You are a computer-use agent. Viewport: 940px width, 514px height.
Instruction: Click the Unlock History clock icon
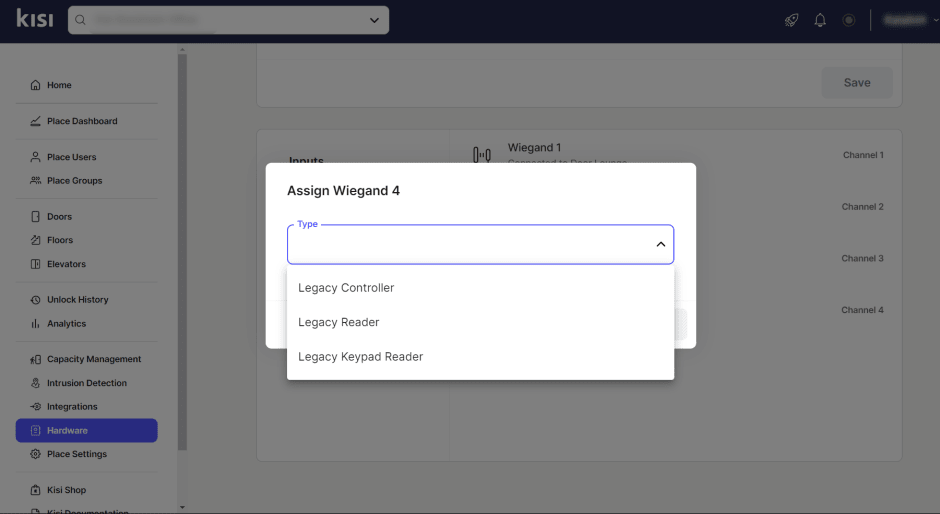(x=35, y=300)
